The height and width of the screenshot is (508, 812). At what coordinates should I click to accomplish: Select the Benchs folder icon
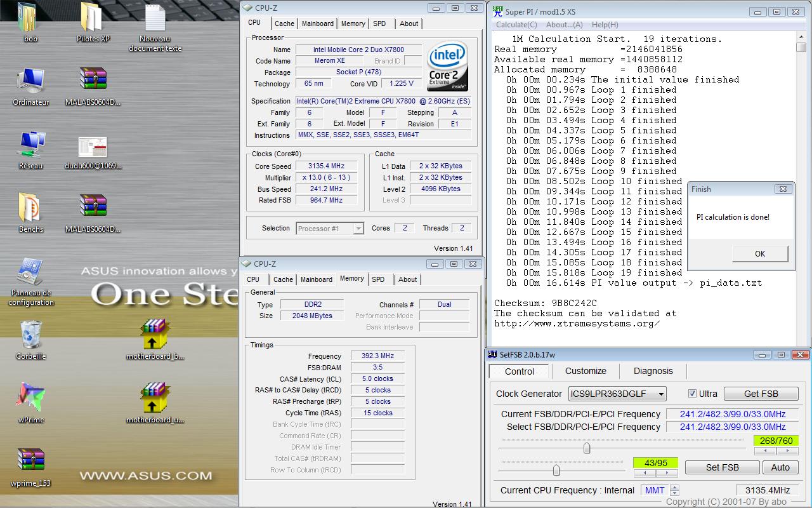click(30, 207)
